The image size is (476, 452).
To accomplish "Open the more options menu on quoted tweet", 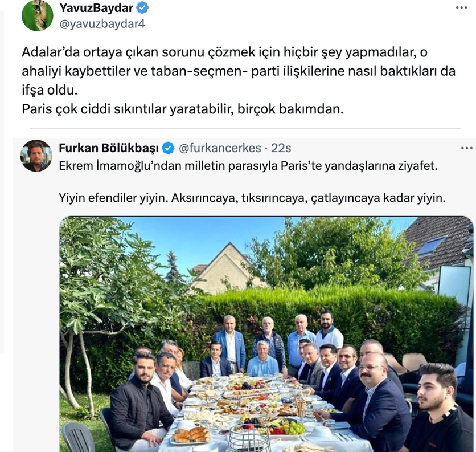I will click(x=466, y=148).
